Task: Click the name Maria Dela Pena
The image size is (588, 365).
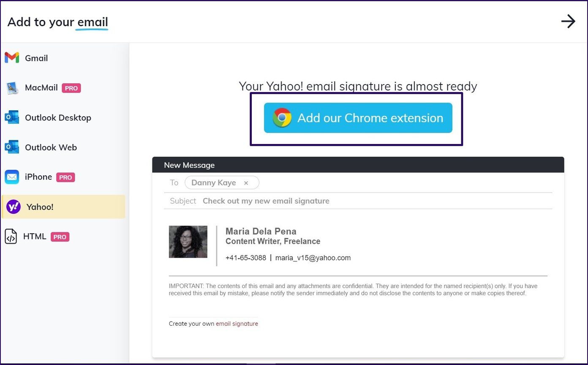Action: point(261,232)
